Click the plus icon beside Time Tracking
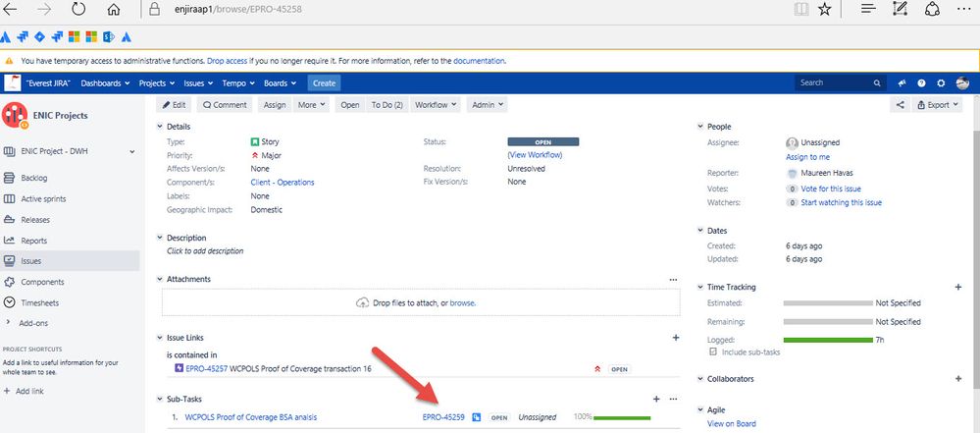 click(x=958, y=288)
